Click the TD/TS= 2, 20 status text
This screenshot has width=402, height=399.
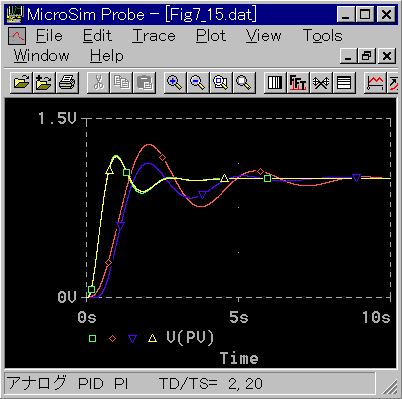click(x=211, y=384)
